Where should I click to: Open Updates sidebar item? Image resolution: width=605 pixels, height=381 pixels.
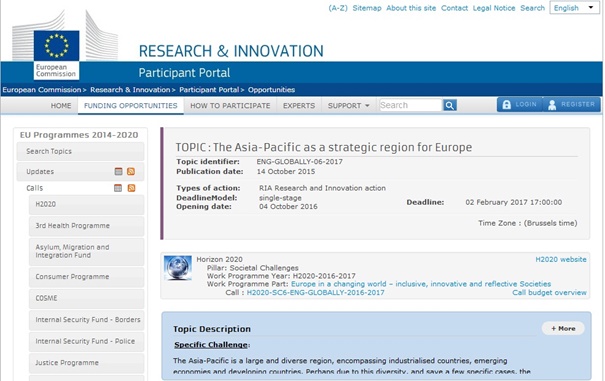pyautogui.click(x=80, y=171)
